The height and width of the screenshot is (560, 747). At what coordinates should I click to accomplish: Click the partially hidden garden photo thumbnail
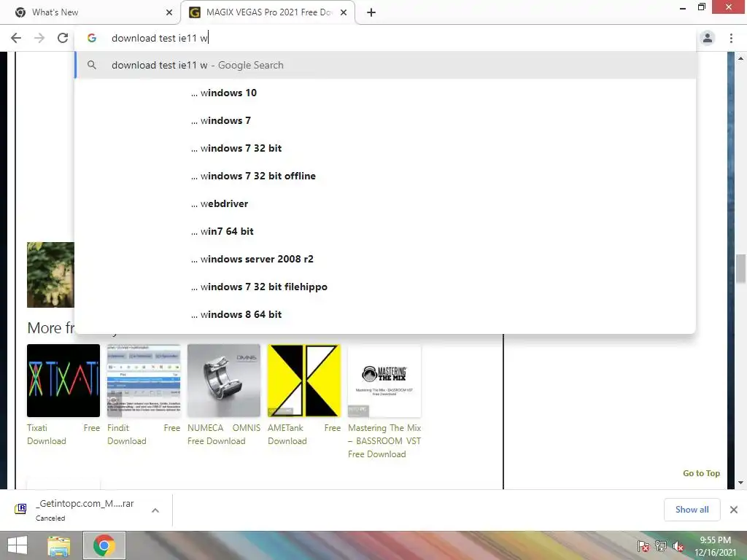(x=50, y=275)
